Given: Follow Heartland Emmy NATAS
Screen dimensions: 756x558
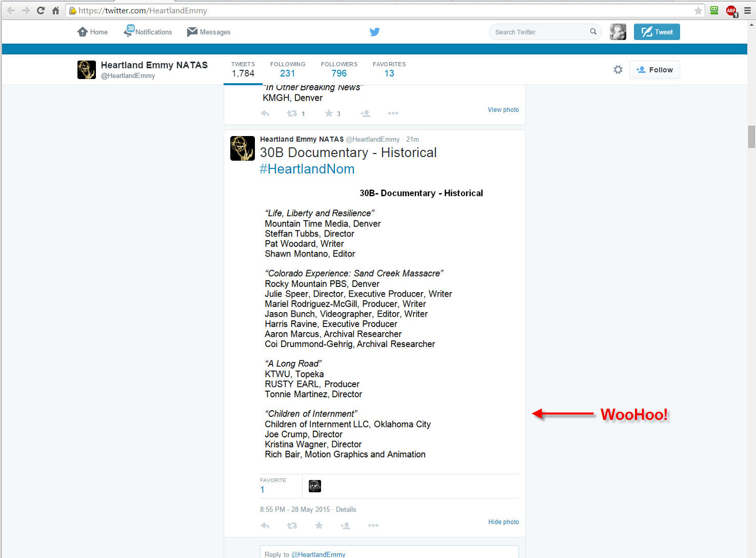Looking at the screenshot, I should click(x=654, y=70).
